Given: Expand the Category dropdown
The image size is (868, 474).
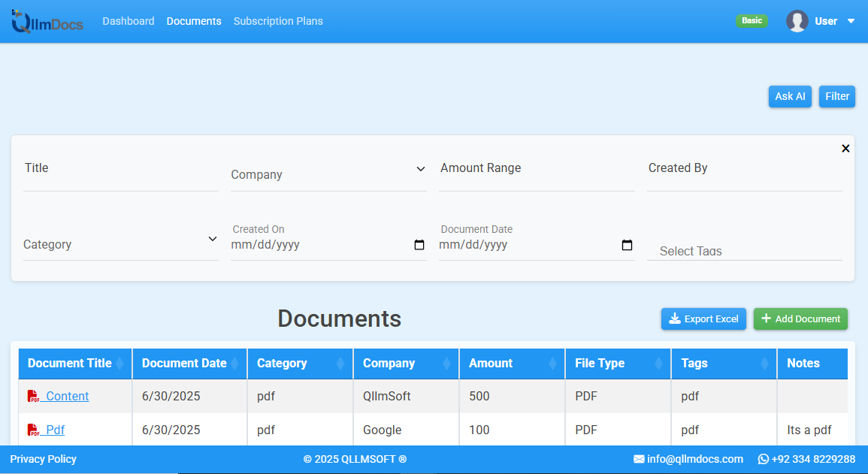Looking at the screenshot, I should coord(211,238).
